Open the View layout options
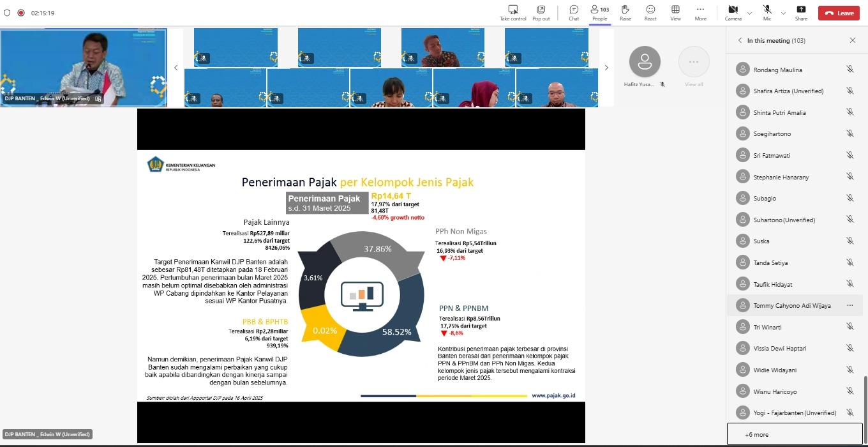868x447 pixels. pos(675,10)
